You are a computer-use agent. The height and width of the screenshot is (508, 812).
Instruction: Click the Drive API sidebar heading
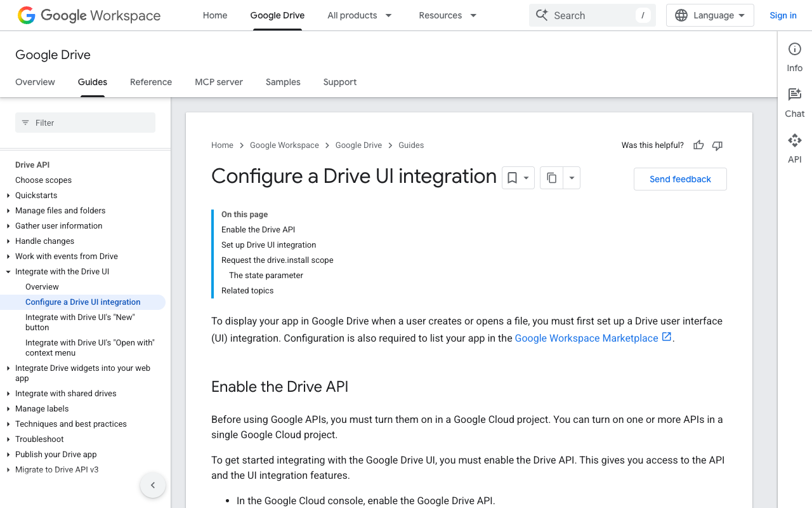tap(32, 165)
